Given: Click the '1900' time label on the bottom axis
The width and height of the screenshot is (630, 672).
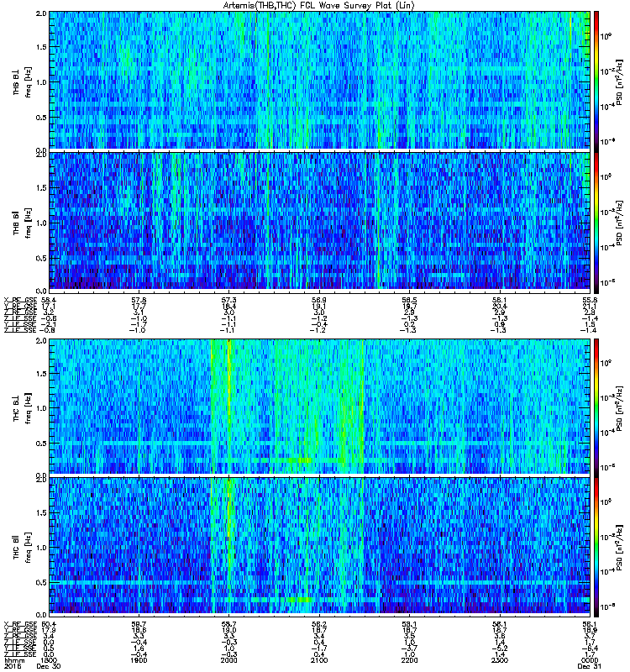Looking at the screenshot, I should click(139, 660).
